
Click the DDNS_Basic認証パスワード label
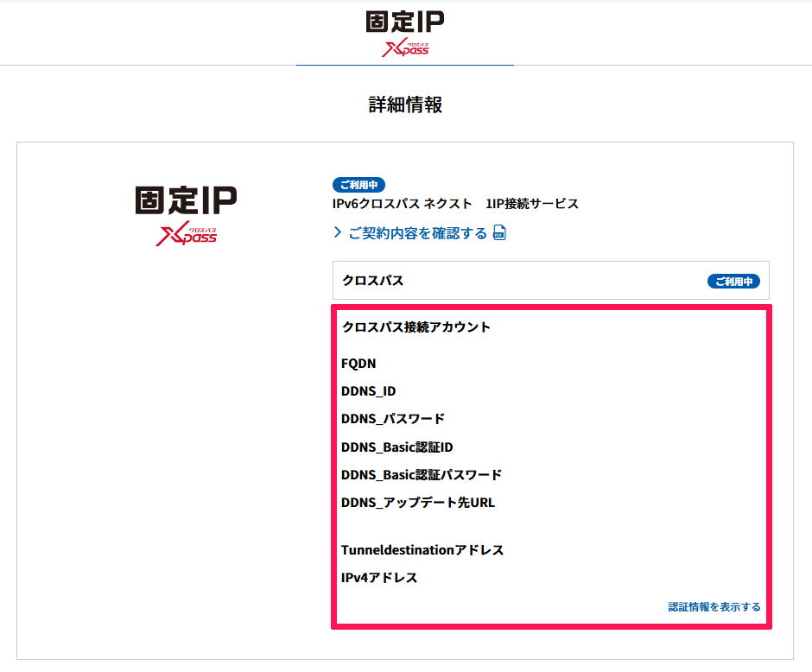[422, 475]
